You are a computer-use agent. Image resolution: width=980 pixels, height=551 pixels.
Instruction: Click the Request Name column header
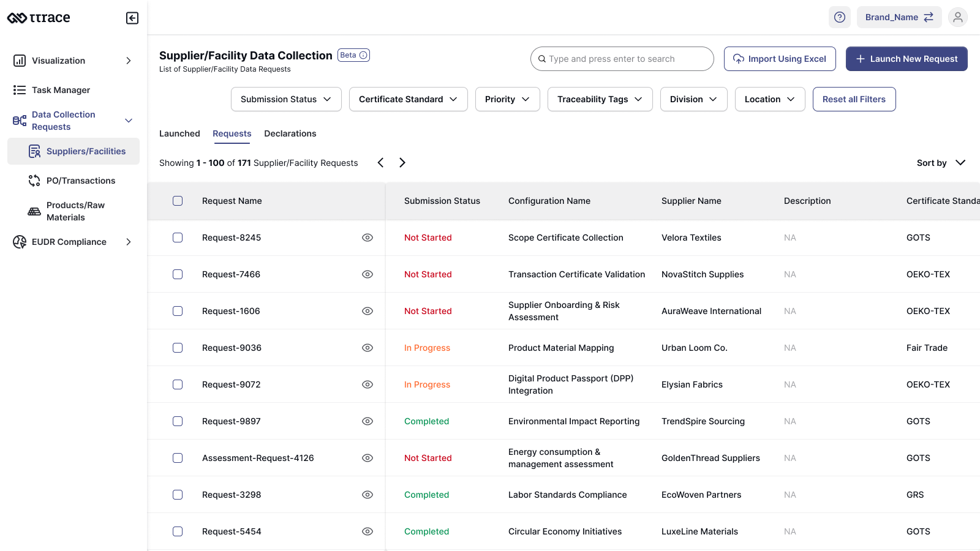tap(232, 201)
